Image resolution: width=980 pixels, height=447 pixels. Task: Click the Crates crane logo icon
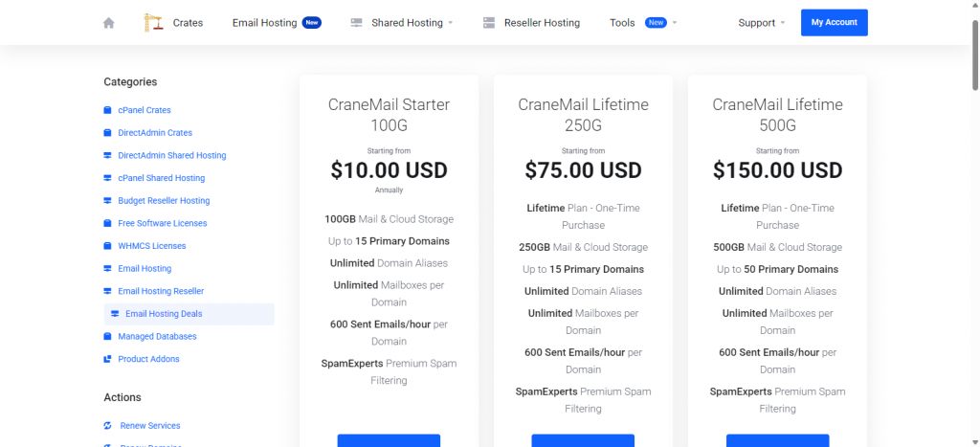(x=153, y=22)
